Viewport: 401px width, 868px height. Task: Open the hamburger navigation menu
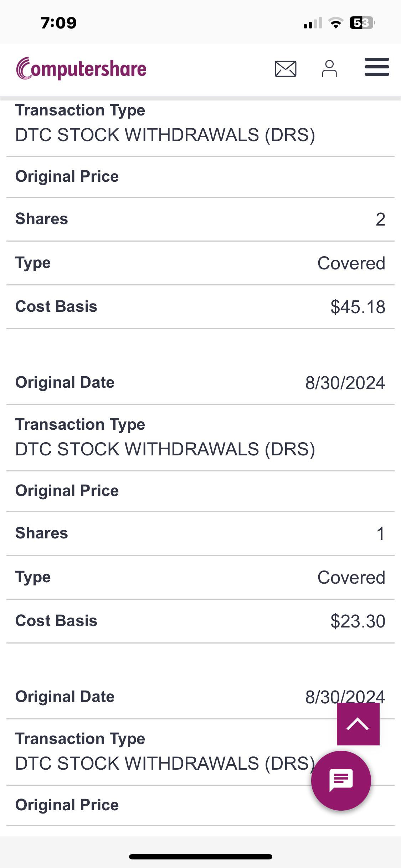376,67
